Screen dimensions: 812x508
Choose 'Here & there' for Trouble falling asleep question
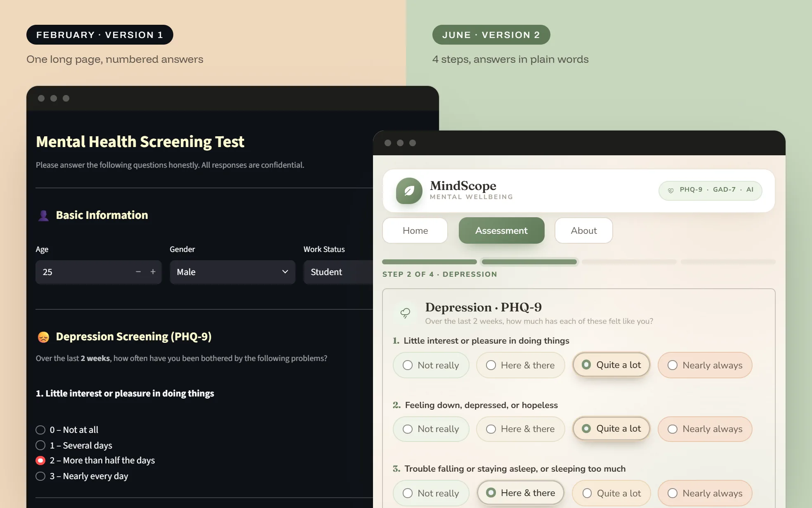(520, 493)
